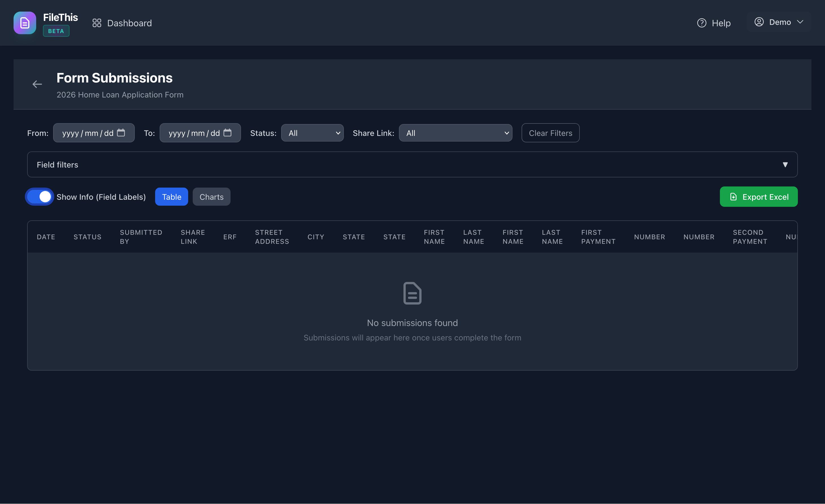Click the Export Excel button
Screen dimensions: 825x504
click(759, 197)
